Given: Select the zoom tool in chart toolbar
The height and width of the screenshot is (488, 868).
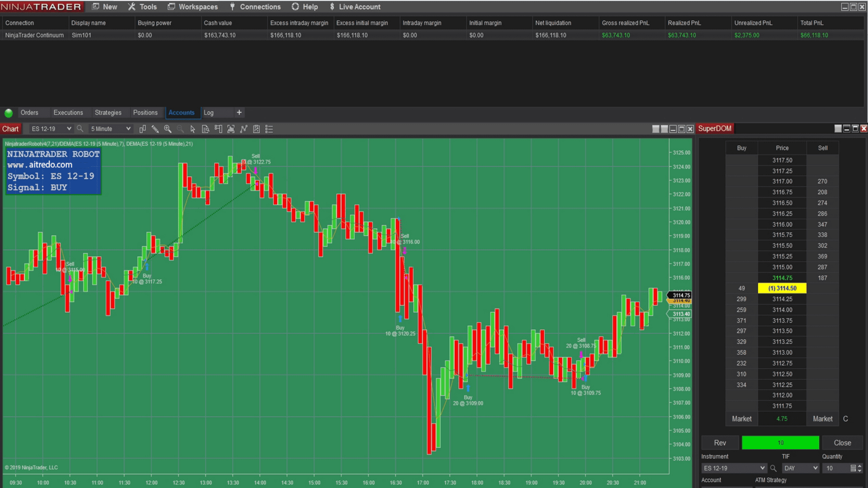Looking at the screenshot, I should tap(168, 129).
